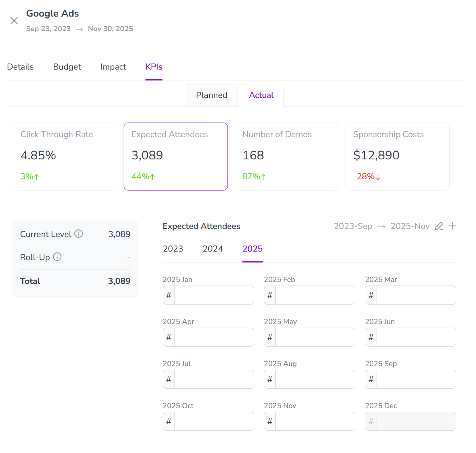
Task: Open the Impact tab
Action: coord(113,67)
